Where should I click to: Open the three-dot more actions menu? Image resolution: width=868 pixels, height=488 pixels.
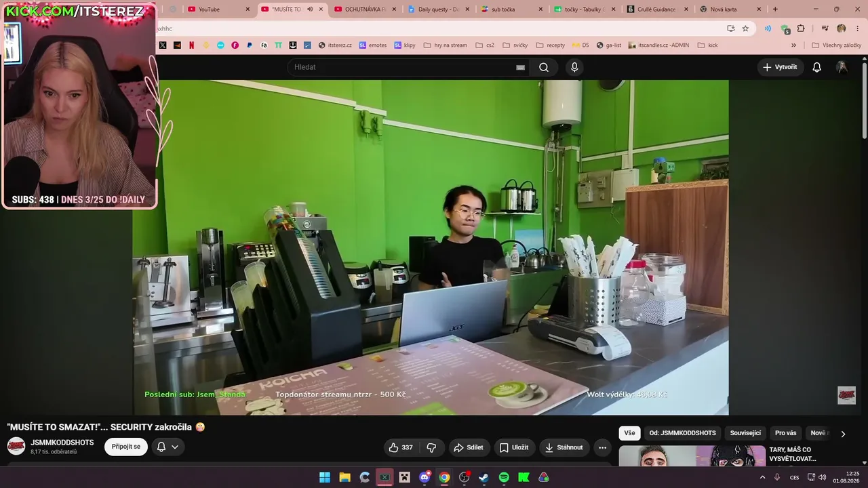pos(602,447)
